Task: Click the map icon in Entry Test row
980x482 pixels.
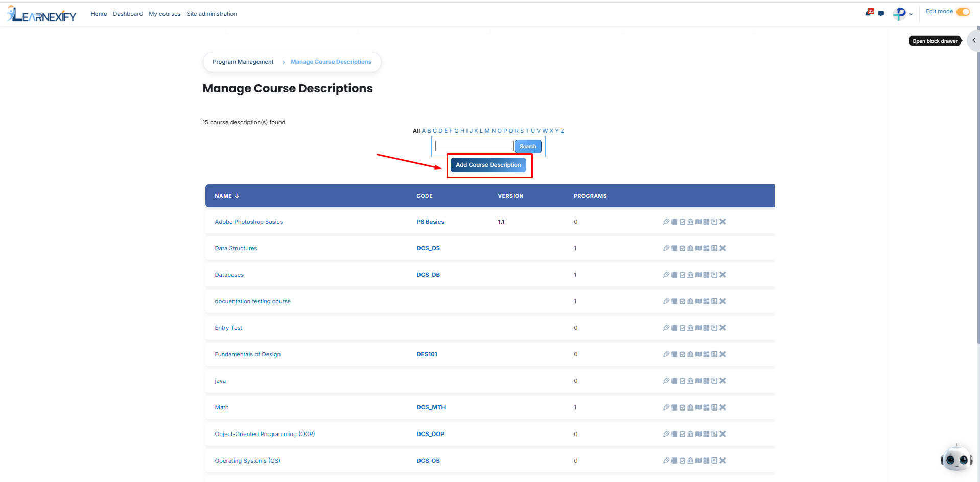Action: pos(698,328)
